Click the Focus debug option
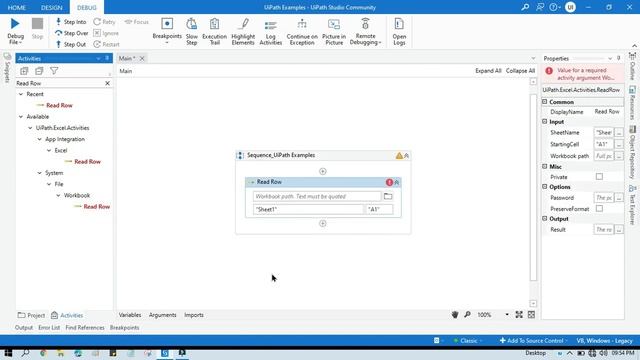 pyautogui.click(x=137, y=22)
